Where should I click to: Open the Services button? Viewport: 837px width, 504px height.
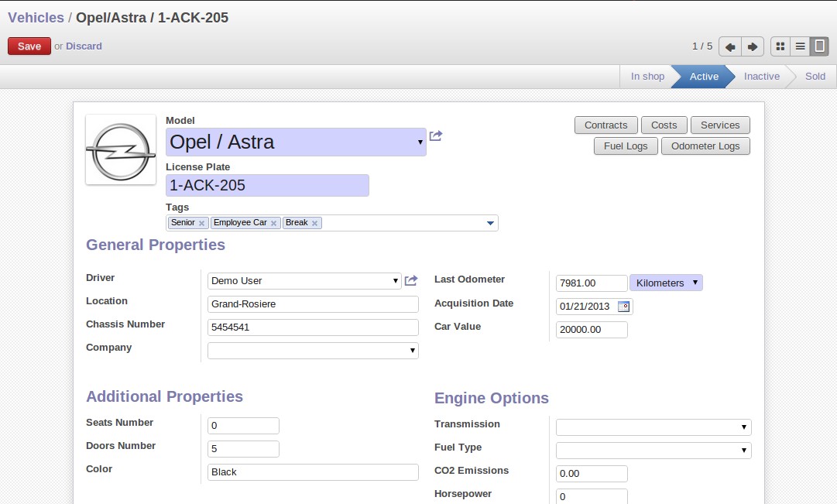click(x=720, y=125)
